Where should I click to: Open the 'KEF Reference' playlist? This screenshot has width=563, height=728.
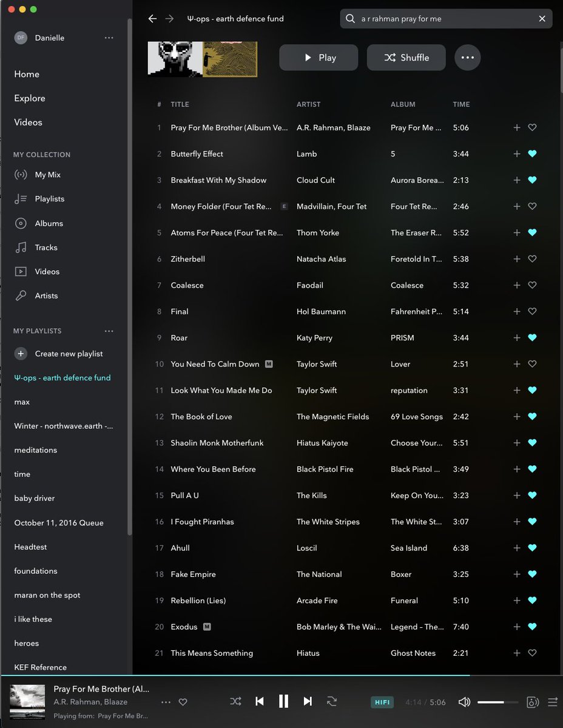(x=41, y=667)
